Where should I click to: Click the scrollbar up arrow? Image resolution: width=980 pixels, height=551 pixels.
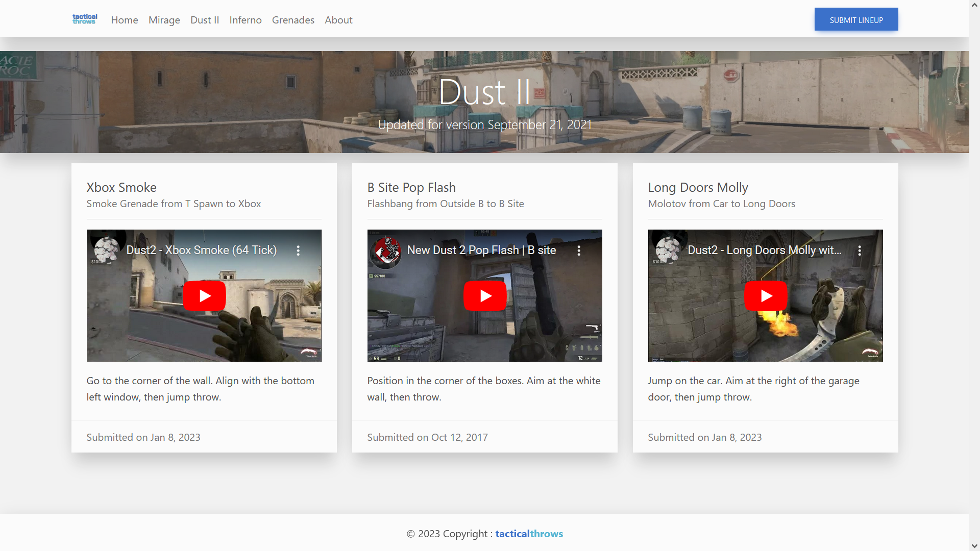click(974, 4)
